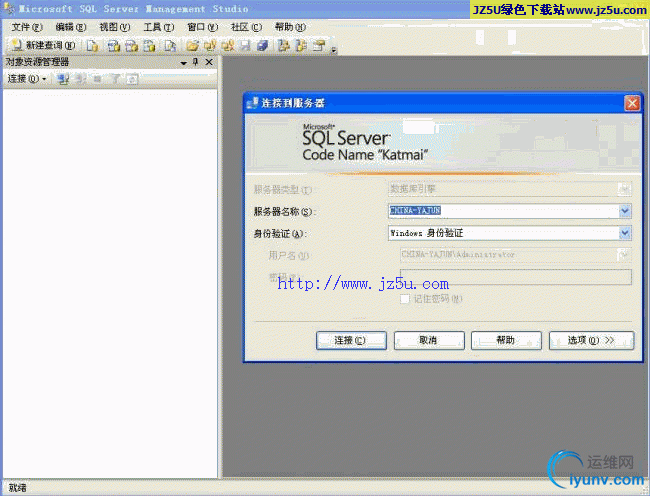This screenshot has width=650, height=496.
Task: Click Object Explorer connect server icon
Action: [x=63, y=78]
